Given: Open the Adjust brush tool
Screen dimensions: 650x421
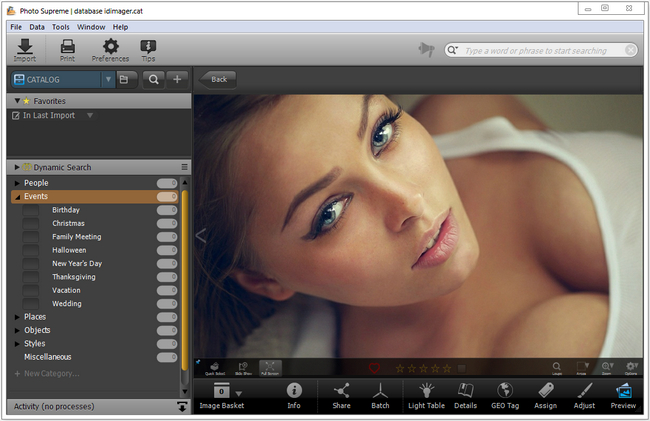Looking at the screenshot, I should pyautogui.click(x=584, y=396).
